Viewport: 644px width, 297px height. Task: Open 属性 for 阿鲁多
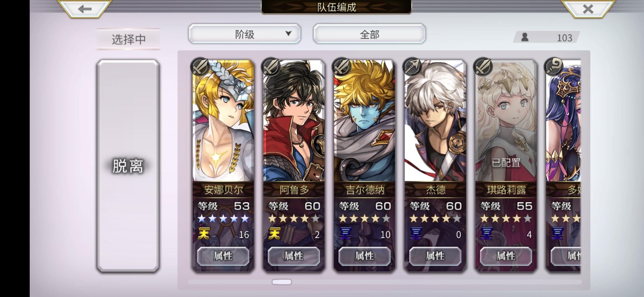[x=294, y=256]
